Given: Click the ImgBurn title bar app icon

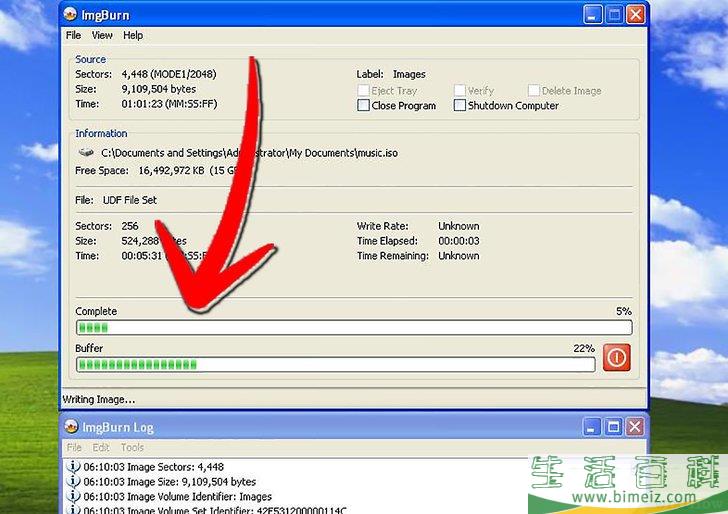Looking at the screenshot, I should [70, 14].
